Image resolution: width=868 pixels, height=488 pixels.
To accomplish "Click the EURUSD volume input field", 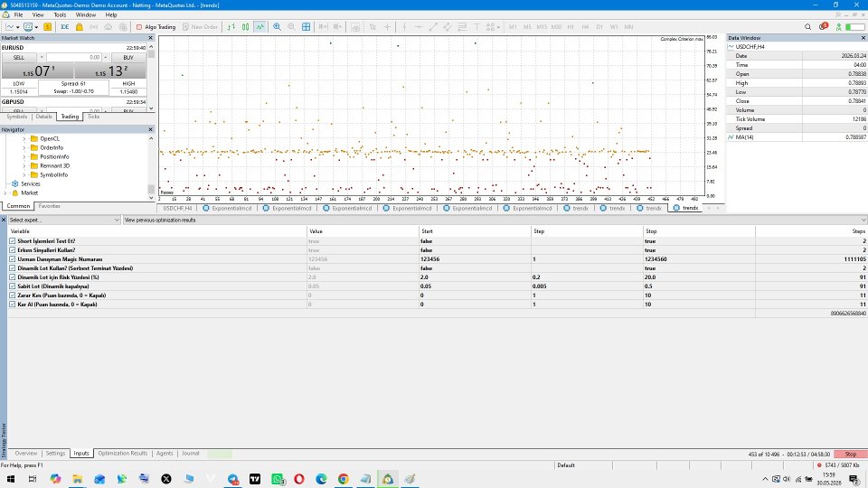I will pos(73,58).
